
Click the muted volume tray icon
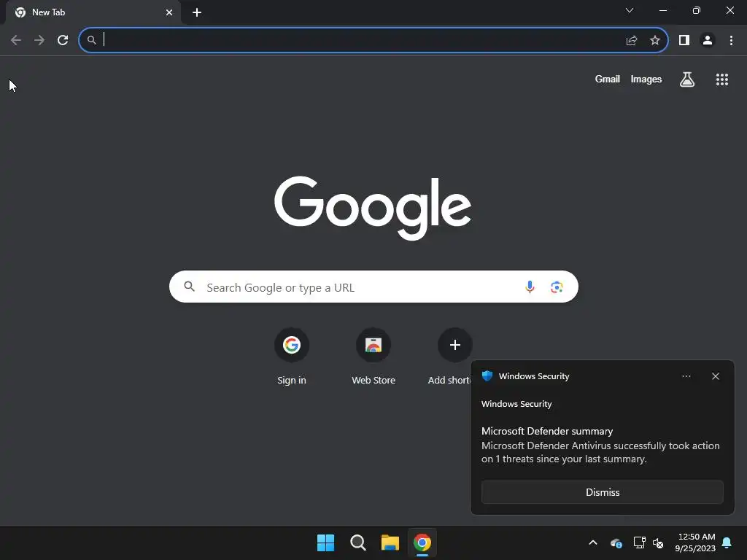coord(658,542)
